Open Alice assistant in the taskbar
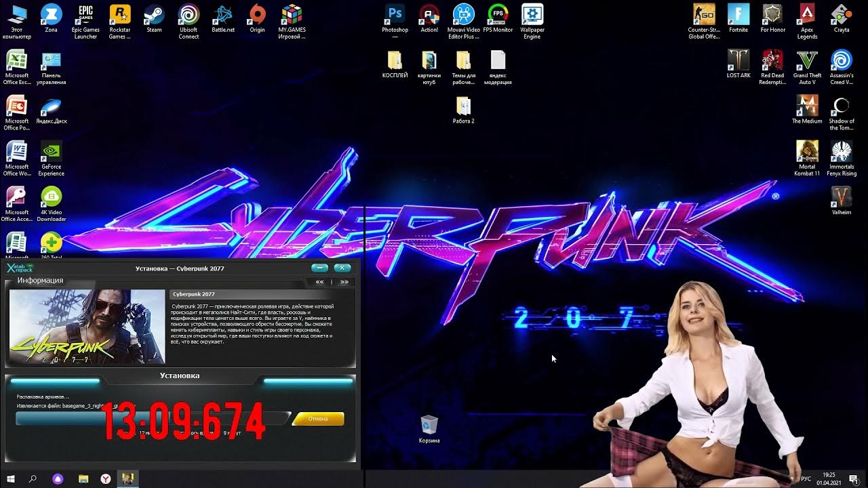 tap(58, 479)
